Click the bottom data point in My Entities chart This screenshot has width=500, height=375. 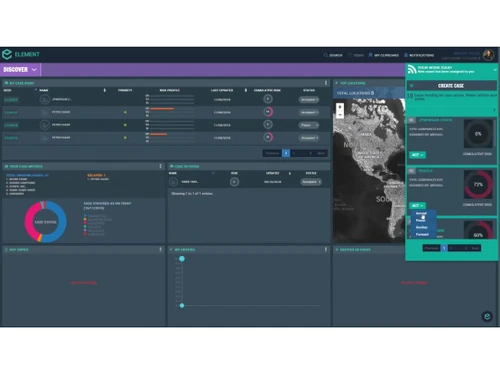tap(182, 305)
